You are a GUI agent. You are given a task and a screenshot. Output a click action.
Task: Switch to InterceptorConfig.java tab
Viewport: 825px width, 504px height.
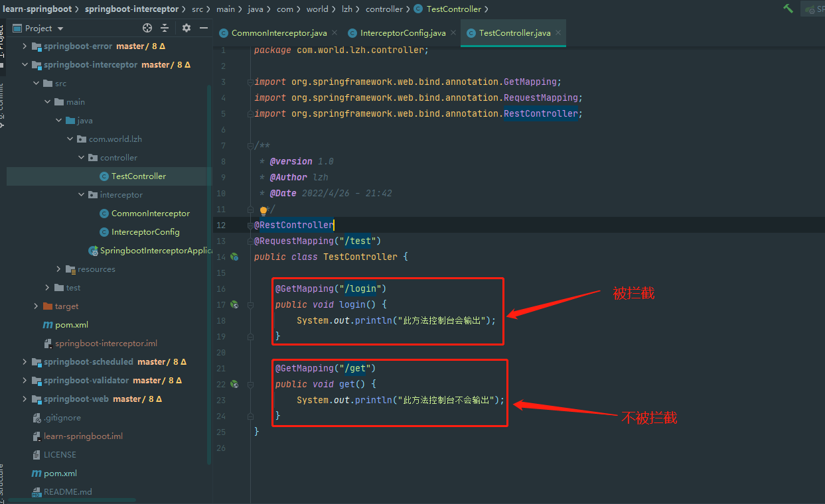tap(403, 33)
